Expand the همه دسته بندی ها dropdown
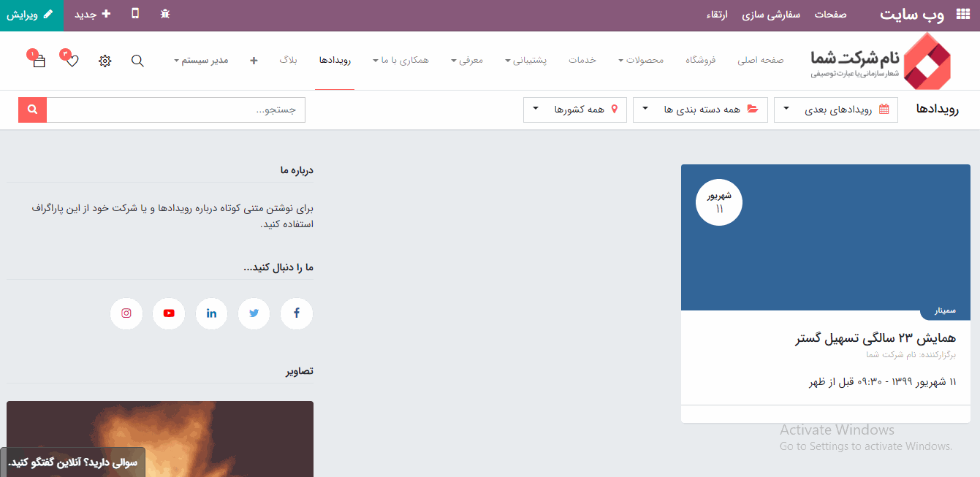This screenshot has height=477, width=980. coord(700,110)
